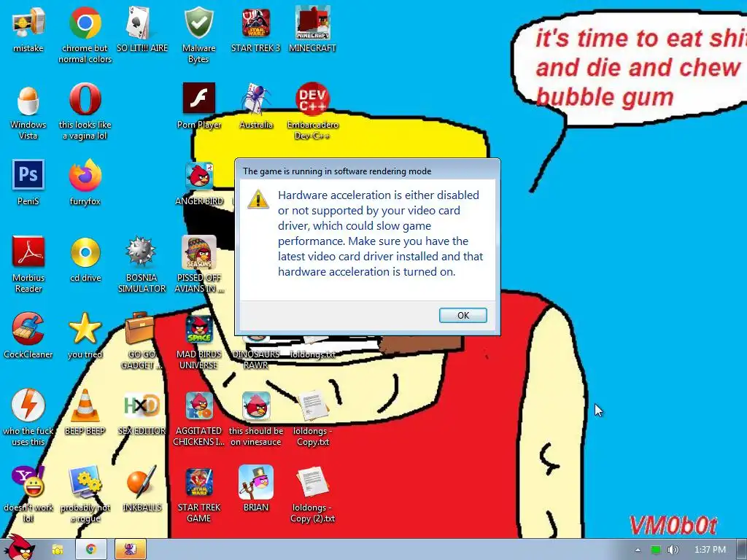This screenshot has height=560, width=747.
Task: Open the Windows Vista egg icon
Action: tap(28, 99)
